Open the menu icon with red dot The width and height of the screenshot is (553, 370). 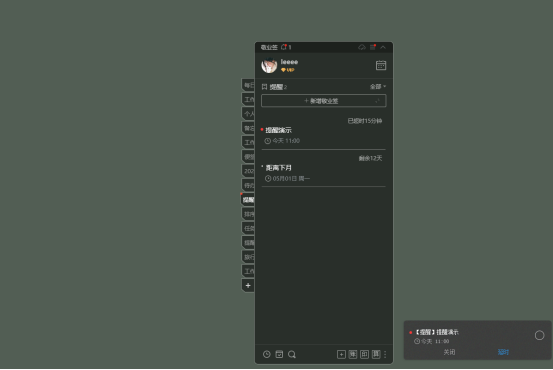pos(373,47)
